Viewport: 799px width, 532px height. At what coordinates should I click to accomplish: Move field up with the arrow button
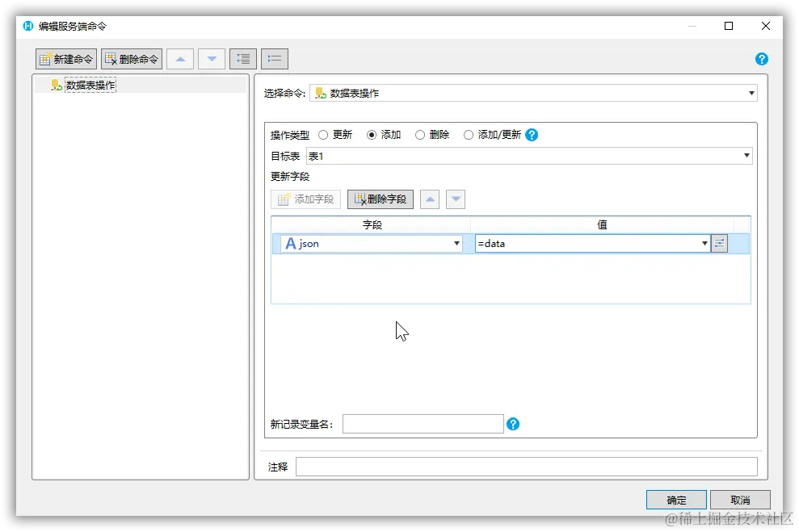pyautogui.click(x=430, y=199)
